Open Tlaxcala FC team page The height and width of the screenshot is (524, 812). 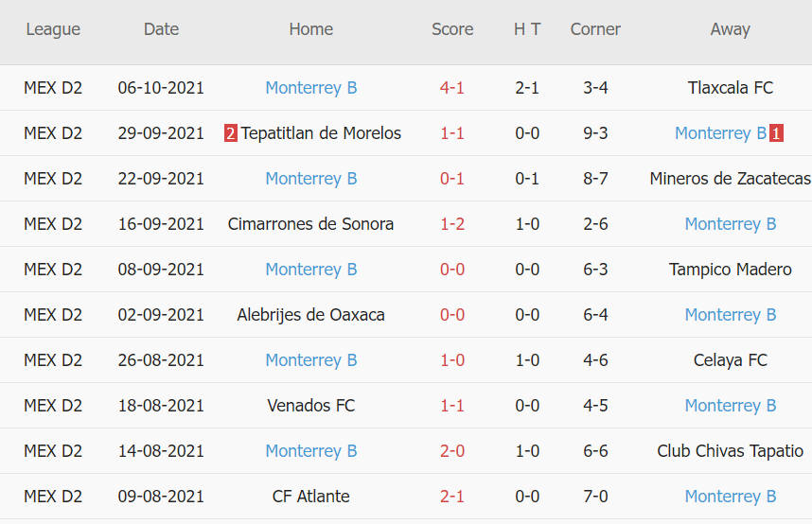click(x=730, y=88)
